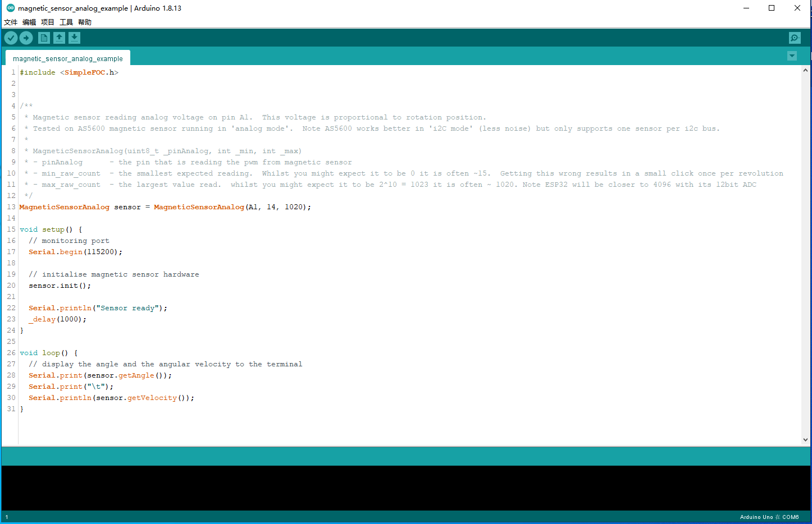Click 'Arduino Uno 在 COM6' in status bar

point(769,517)
